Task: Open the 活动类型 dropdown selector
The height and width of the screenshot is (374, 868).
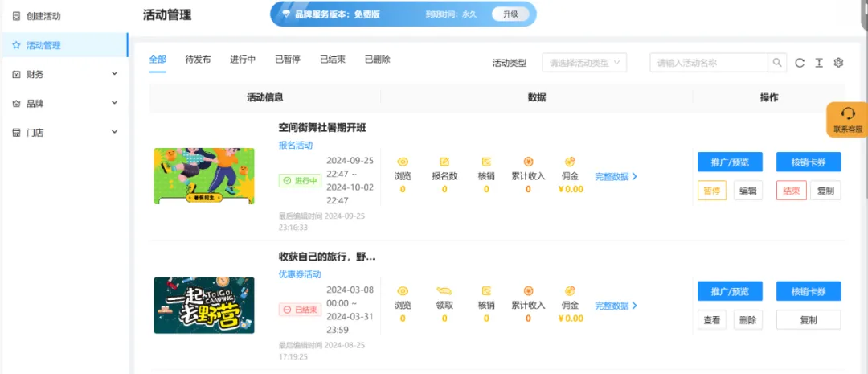Action: [584, 63]
